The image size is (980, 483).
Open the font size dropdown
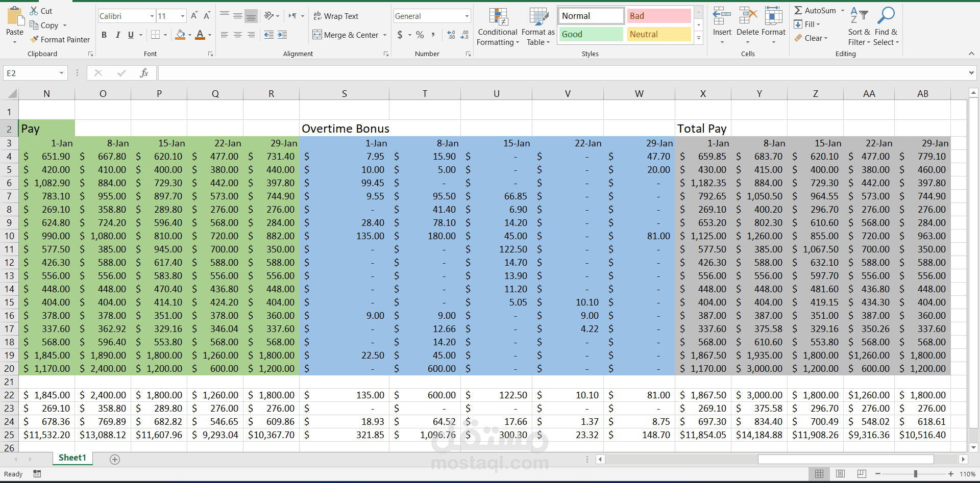tap(182, 16)
